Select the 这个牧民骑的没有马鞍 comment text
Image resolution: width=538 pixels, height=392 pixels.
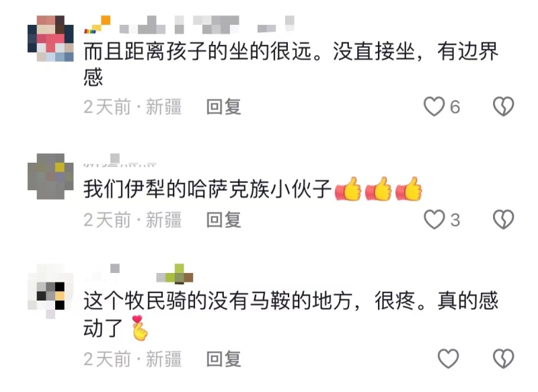click(291, 315)
